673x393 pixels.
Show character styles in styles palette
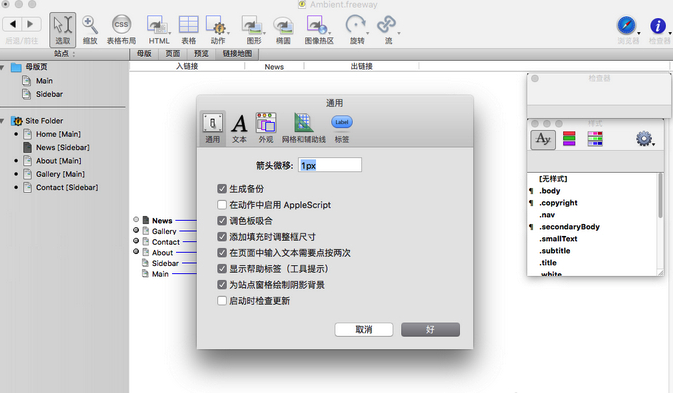pos(543,139)
